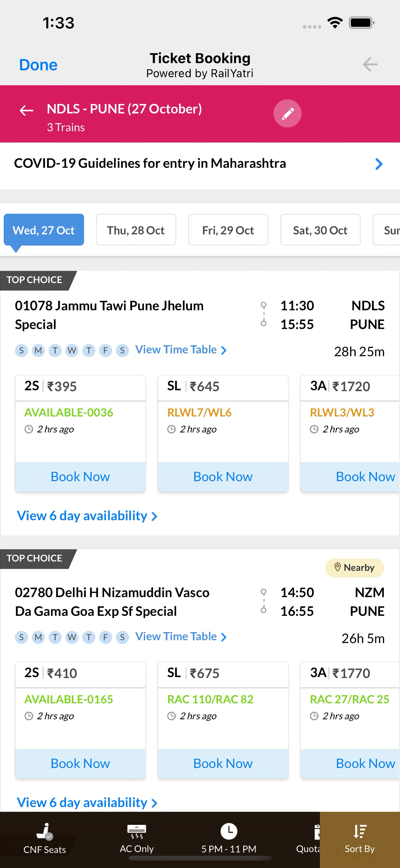Switch to Sat, 30 Oct date tab
This screenshot has width=400, height=868.
coord(320,230)
